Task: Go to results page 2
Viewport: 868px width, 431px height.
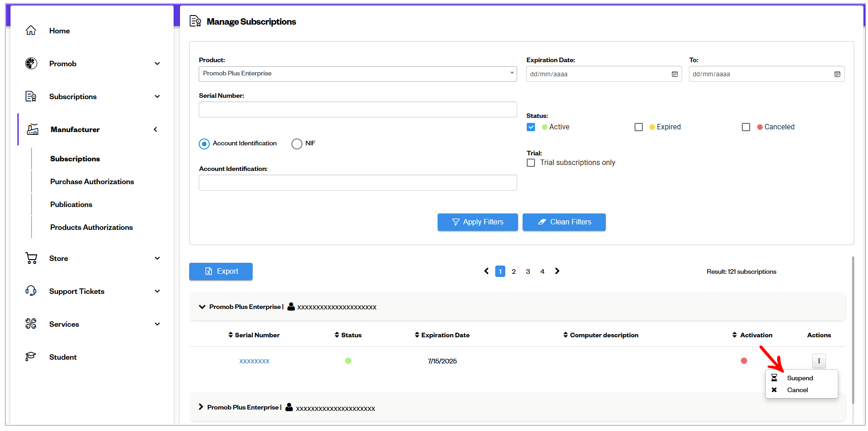Action: coord(514,271)
